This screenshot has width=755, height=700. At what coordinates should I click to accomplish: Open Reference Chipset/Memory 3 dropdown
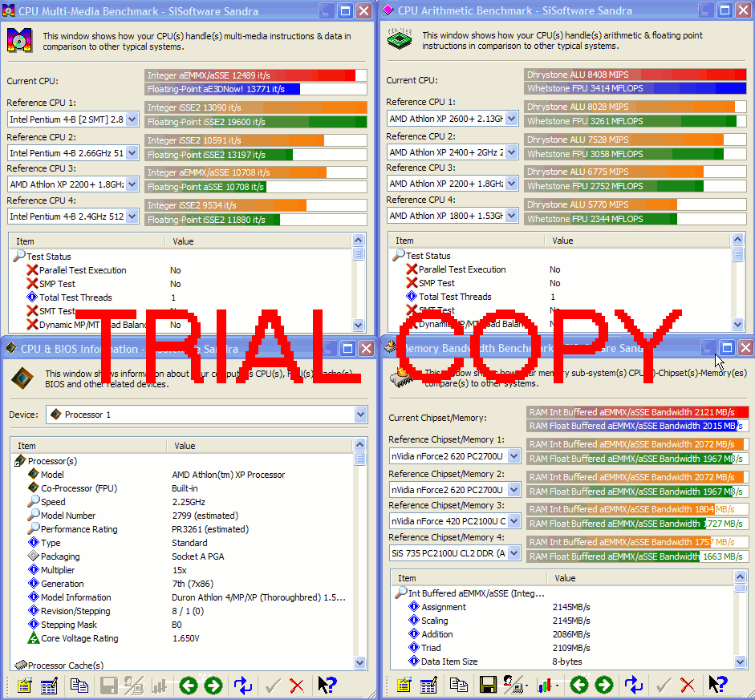[514, 520]
